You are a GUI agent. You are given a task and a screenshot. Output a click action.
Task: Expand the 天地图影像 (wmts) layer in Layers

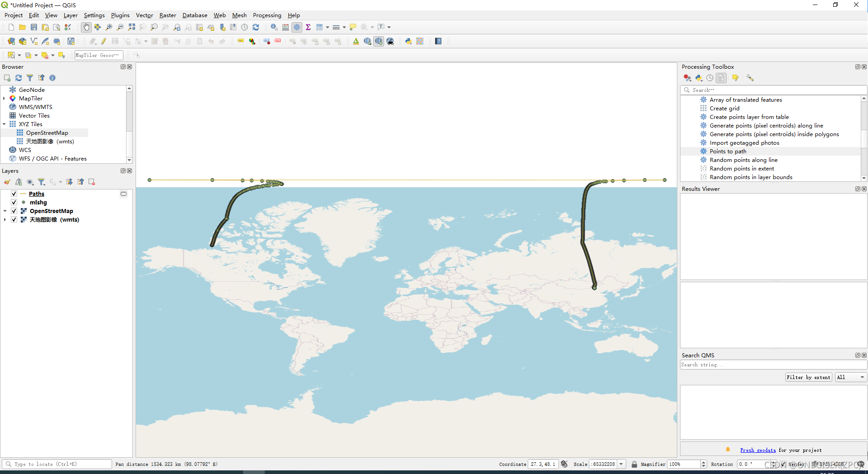(x=5, y=219)
